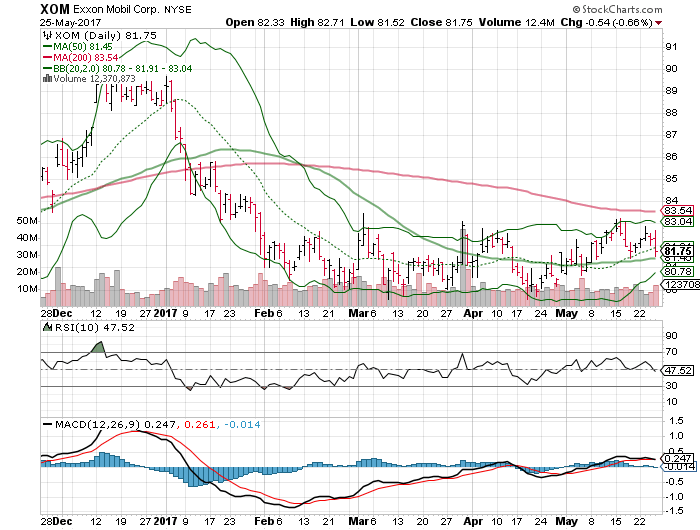Screen dimensions: 700x530
Task: Click the 80.78 lower Bollinger band tag
Action: (677, 271)
